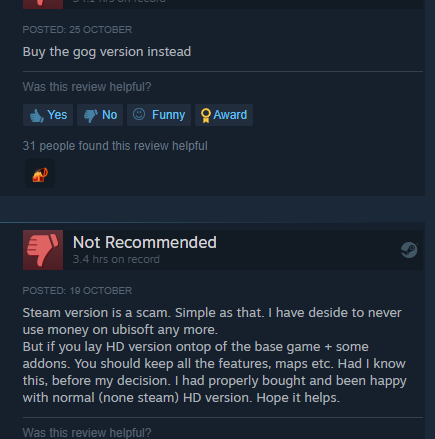Viewport: 435px width, 439px height.
Task: Mark the gog review as Funny
Action: (x=159, y=115)
